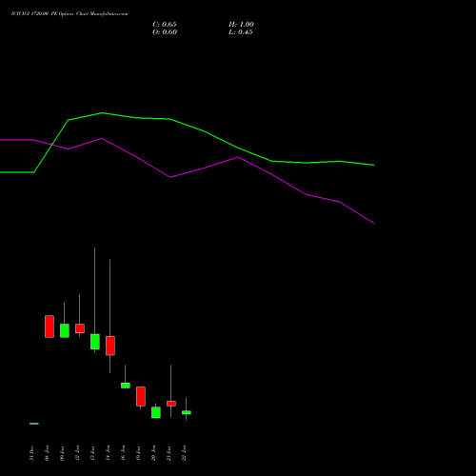This screenshot has width=476, height=476.
Task: Select the green candle body for 13 Jan
Action: pos(95,342)
